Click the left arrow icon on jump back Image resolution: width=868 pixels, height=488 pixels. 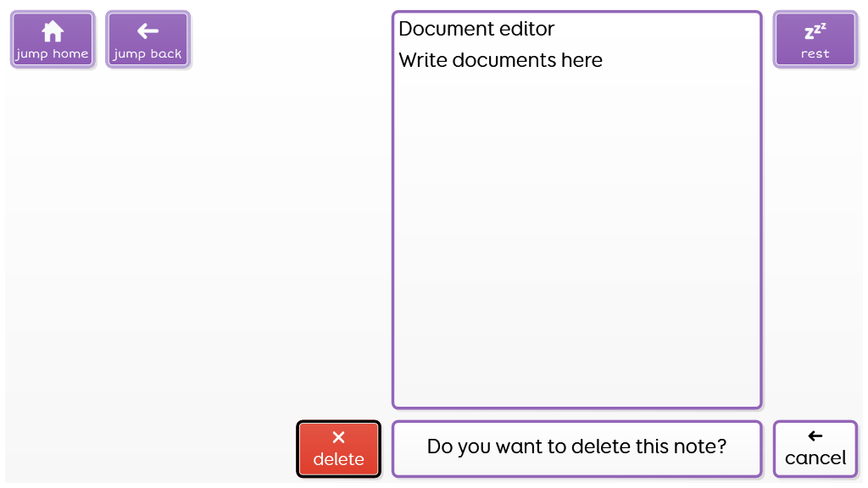pyautogui.click(x=147, y=31)
